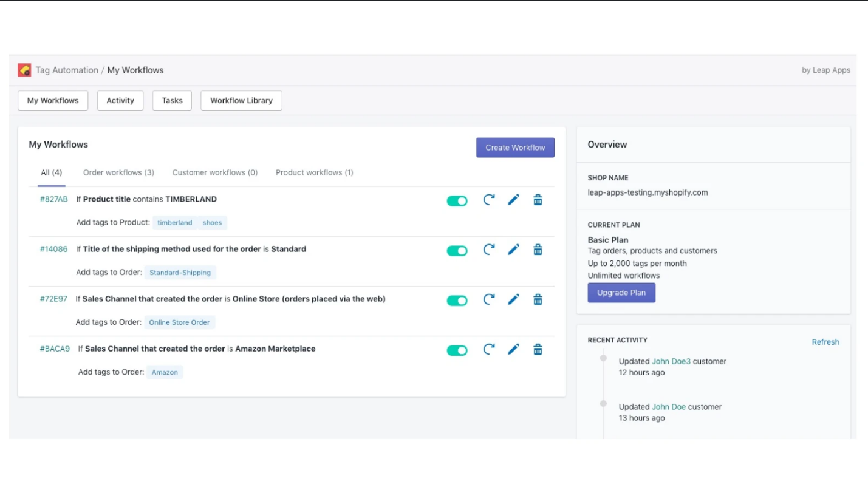Switch to the Order workflows tab
Viewport: 868px width, 490px height.
[118, 172]
